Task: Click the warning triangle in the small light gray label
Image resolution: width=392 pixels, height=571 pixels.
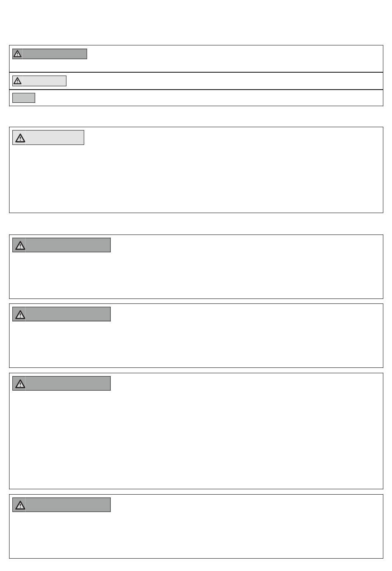Action: pyautogui.click(x=17, y=81)
